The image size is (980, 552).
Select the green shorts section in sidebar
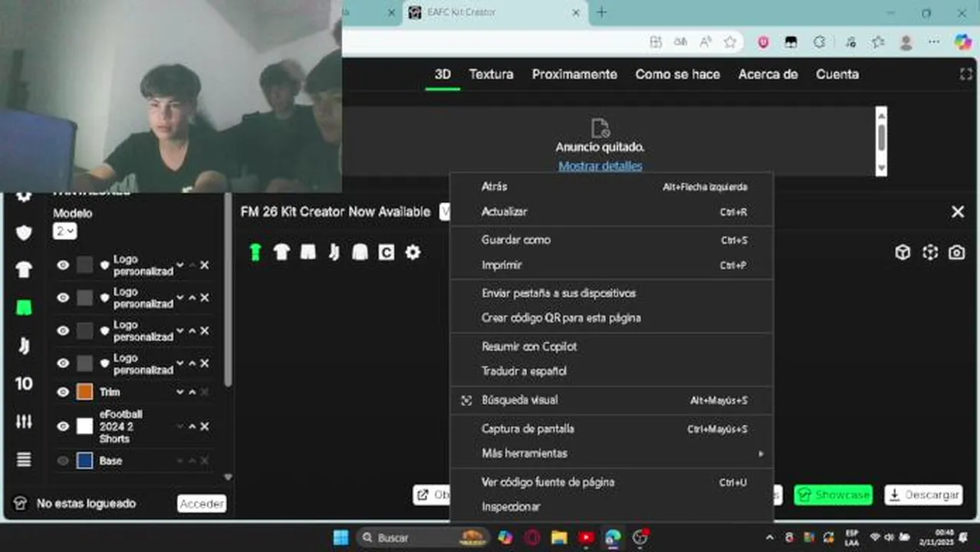point(24,307)
